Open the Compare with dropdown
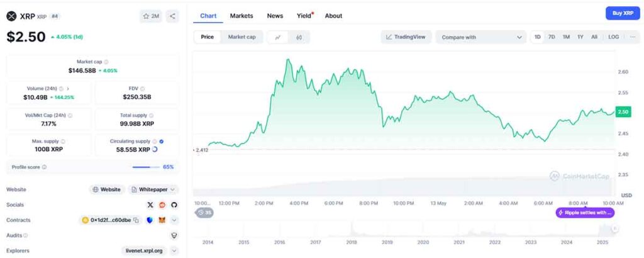This screenshot has width=644, height=258. coord(481,37)
